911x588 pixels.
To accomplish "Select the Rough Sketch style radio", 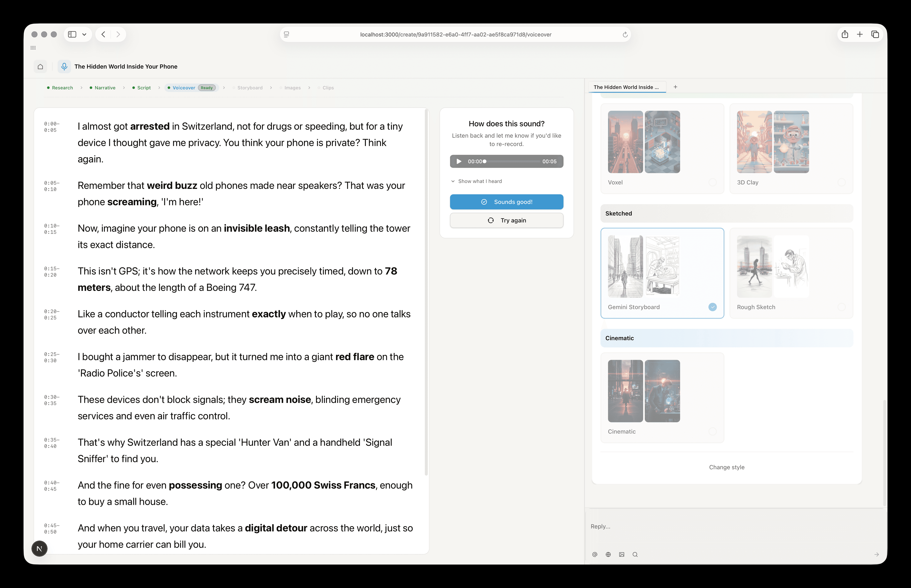I will click(x=841, y=307).
